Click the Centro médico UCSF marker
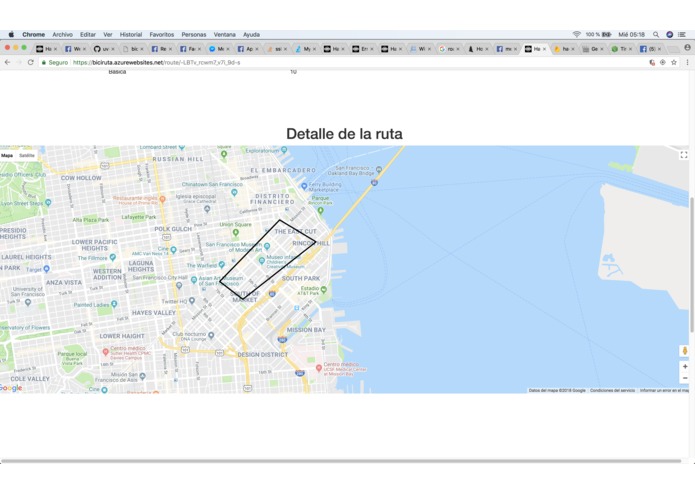The width and height of the screenshot is (695, 494). click(318, 368)
